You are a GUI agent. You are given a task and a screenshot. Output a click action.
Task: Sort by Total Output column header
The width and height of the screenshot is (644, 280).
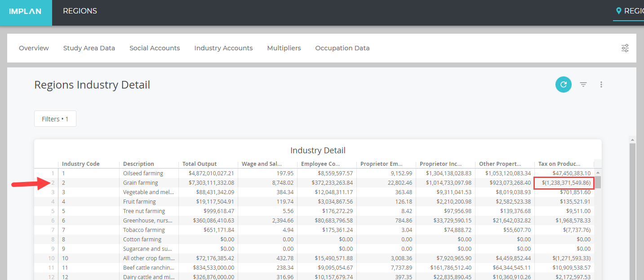pyautogui.click(x=200, y=164)
